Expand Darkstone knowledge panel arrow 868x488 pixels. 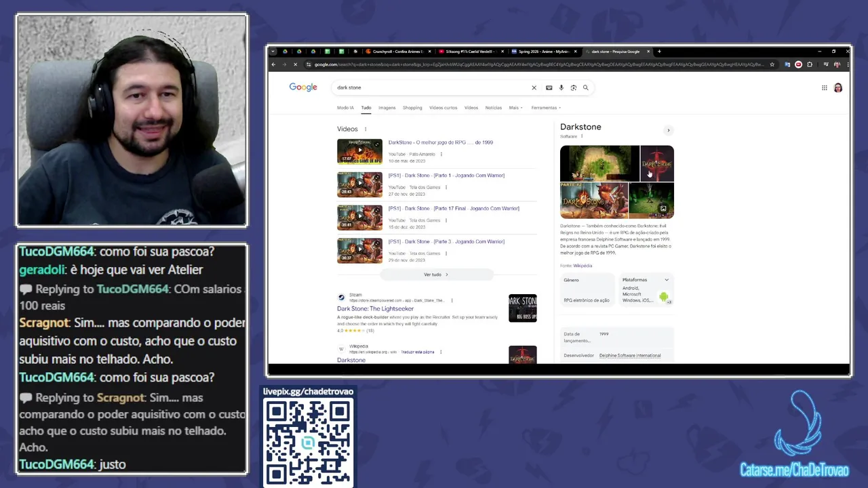click(668, 130)
